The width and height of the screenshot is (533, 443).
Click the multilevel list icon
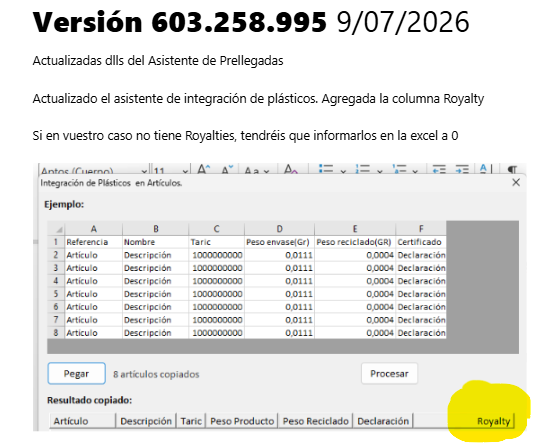pos(399,169)
